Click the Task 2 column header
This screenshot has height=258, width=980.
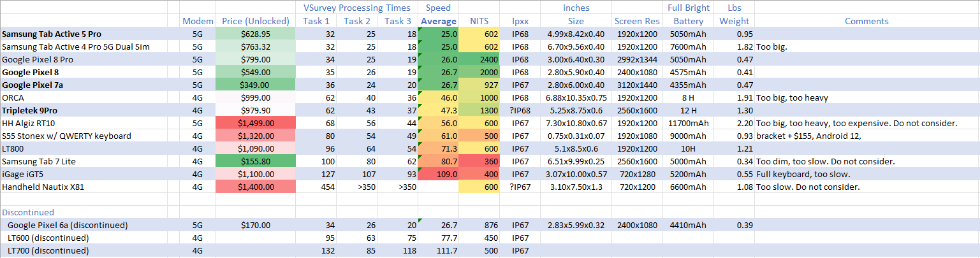click(357, 21)
